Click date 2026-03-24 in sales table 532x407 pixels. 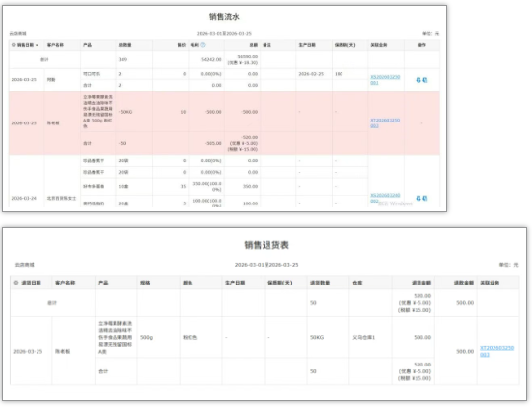[x=24, y=198]
